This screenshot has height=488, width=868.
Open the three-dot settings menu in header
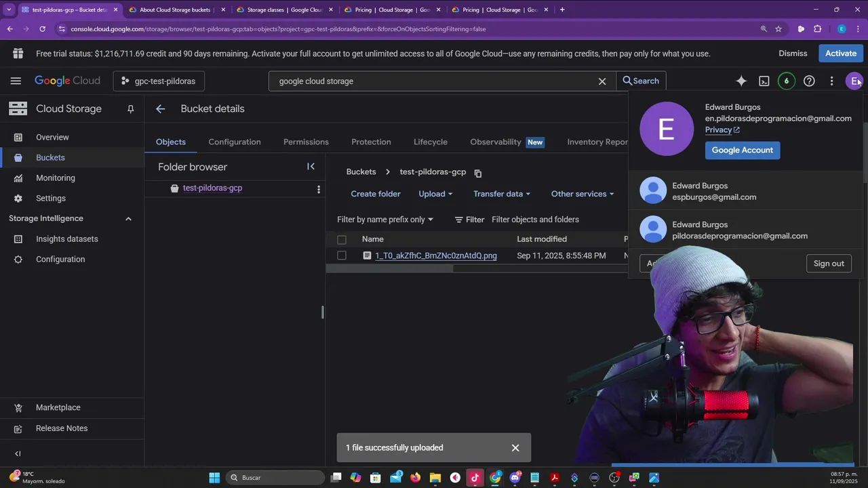pos(831,81)
